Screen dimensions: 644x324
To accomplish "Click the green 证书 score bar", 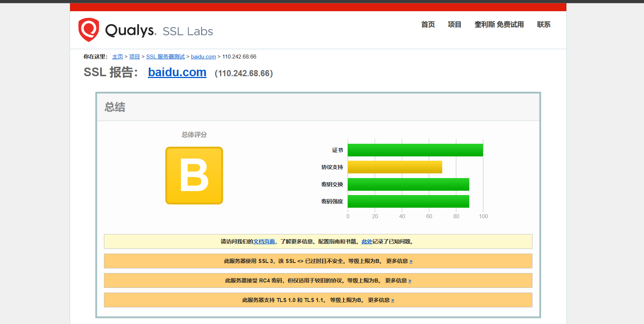I will 415,150.
